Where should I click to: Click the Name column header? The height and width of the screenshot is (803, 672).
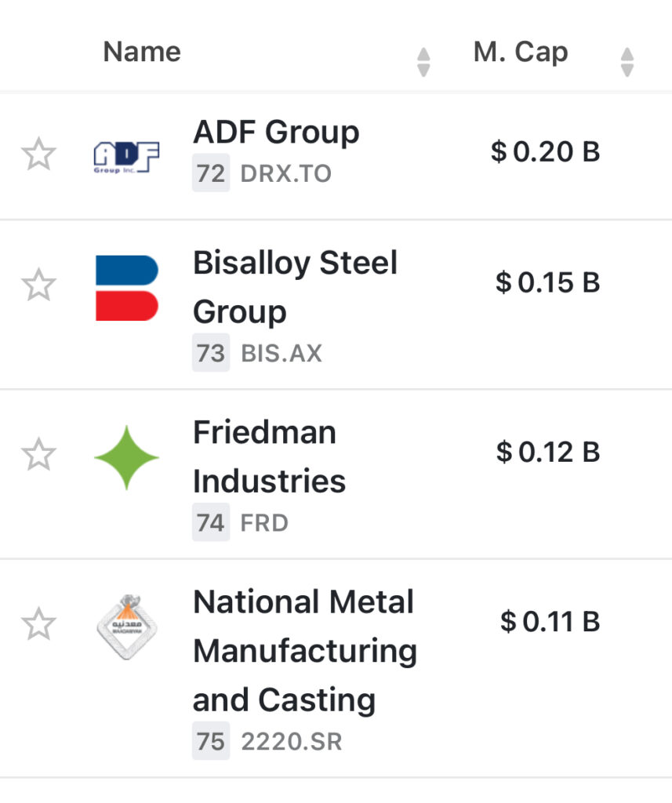[x=142, y=52]
